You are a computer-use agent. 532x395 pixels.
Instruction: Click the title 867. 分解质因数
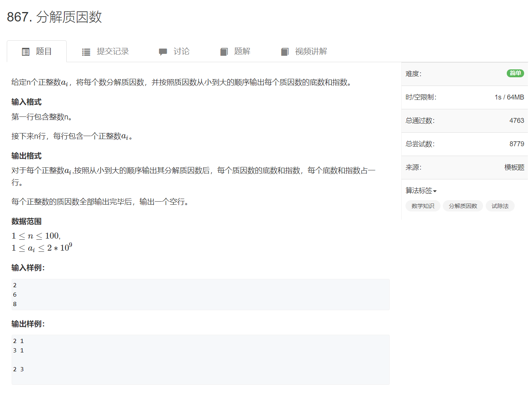click(x=55, y=17)
